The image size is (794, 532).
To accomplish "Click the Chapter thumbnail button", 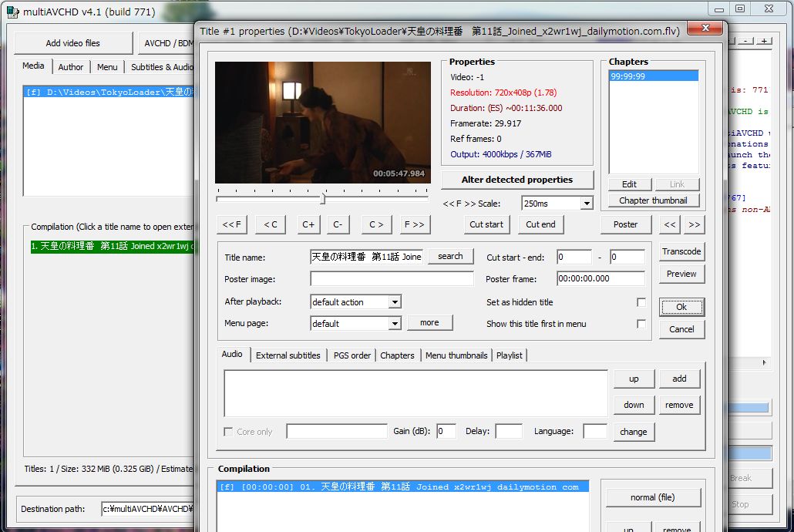I will [653, 200].
